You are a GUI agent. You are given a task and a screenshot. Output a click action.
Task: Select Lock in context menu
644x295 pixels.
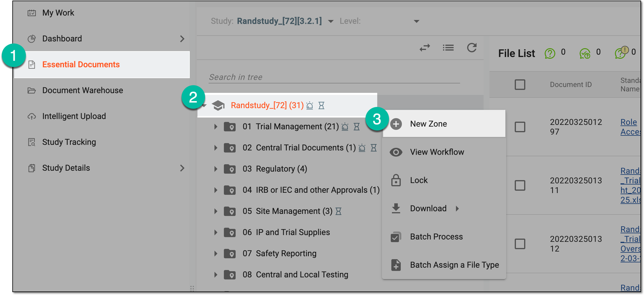[x=444, y=180]
